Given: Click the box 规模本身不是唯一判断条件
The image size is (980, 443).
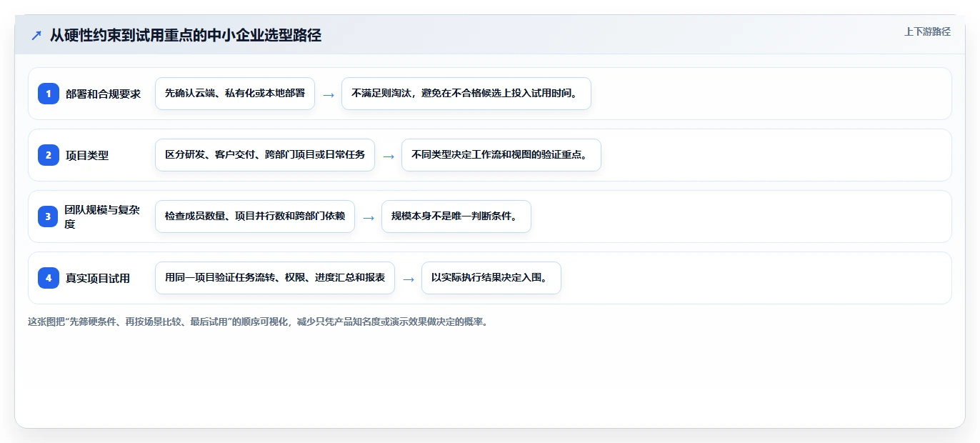Looking at the screenshot, I should pyautogui.click(x=456, y=216).
